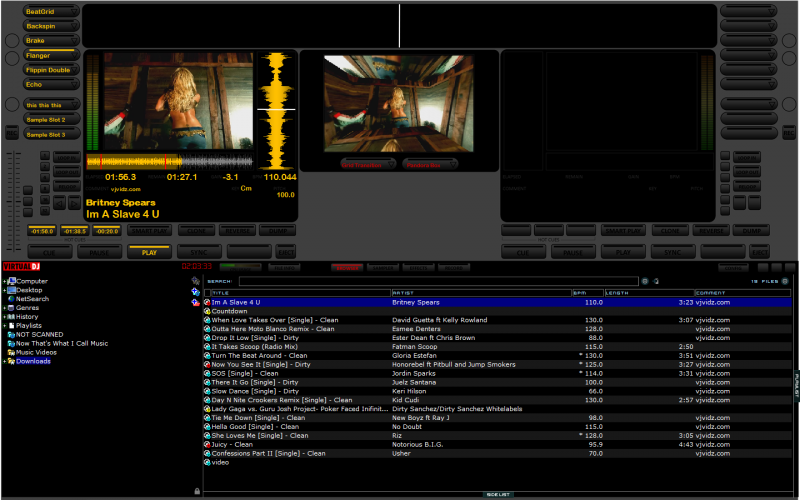Jump to hot cue -00:20.0
The height and width of the screenshot is (500, 800).
point(107,231)
